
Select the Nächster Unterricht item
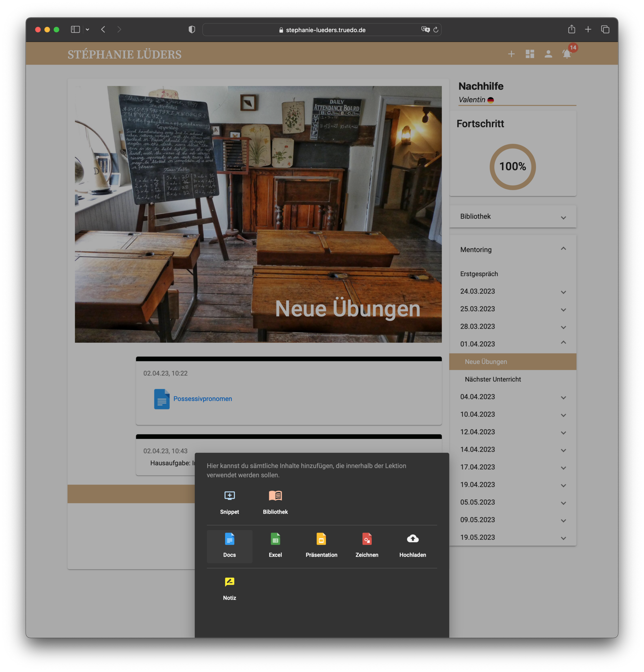click(x=492, y=379)
